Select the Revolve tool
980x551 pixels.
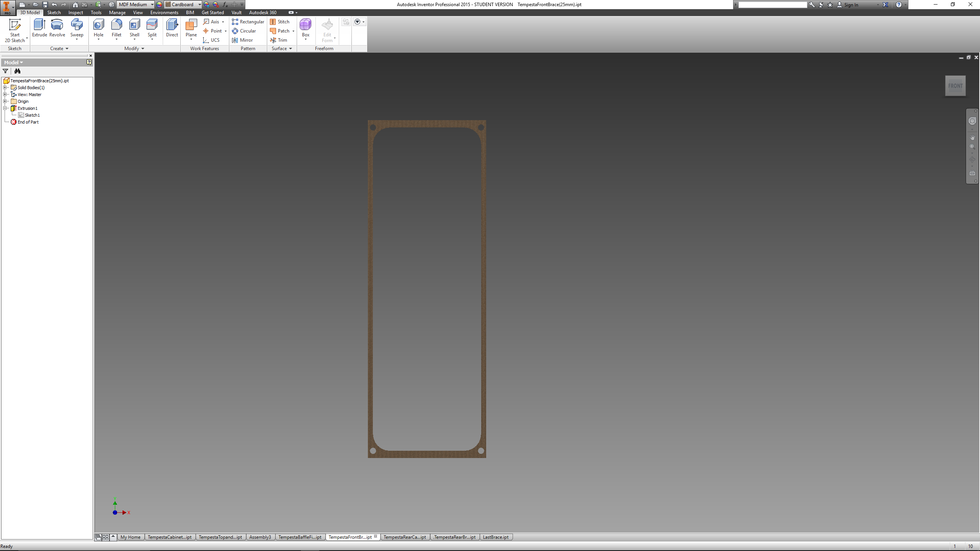click(x=57, y=28)
